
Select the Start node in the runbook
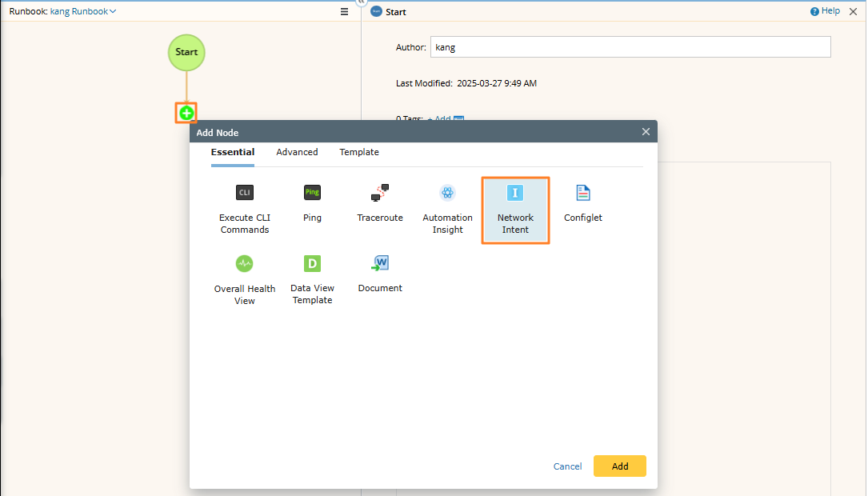point(186,53)
